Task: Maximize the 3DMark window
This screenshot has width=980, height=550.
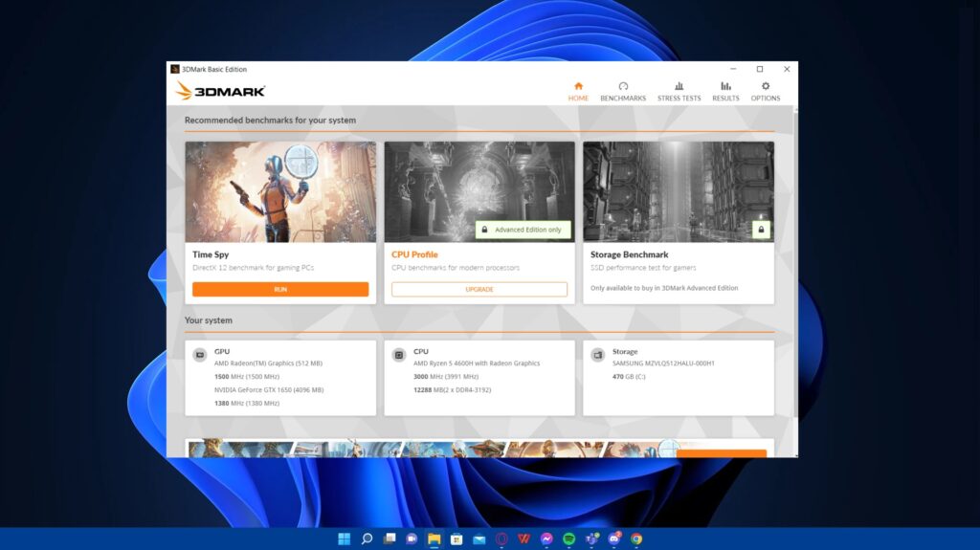Action: click(x=760, y=70)
